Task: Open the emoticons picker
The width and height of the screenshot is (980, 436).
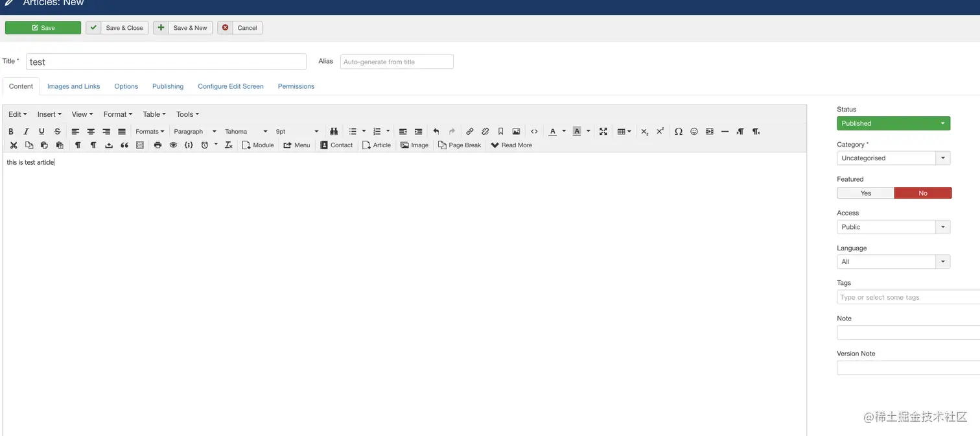Action: 694,132
